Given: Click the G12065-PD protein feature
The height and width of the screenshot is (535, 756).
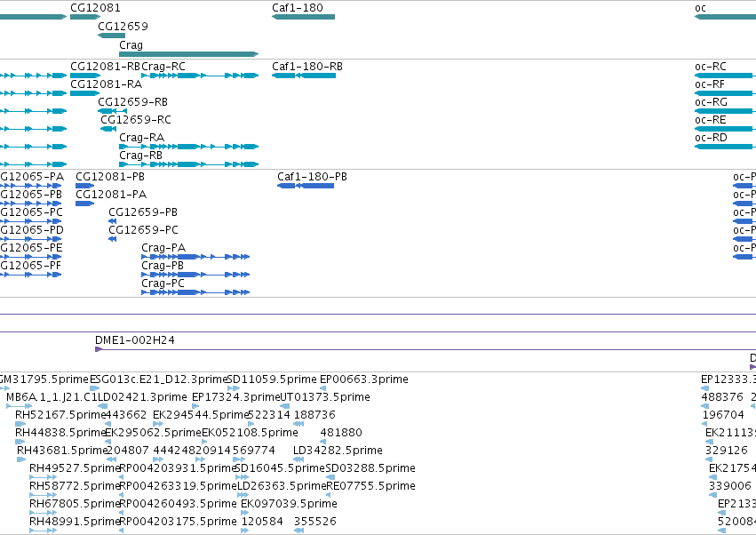Looking at the screenshot, I should pos(31,239).
